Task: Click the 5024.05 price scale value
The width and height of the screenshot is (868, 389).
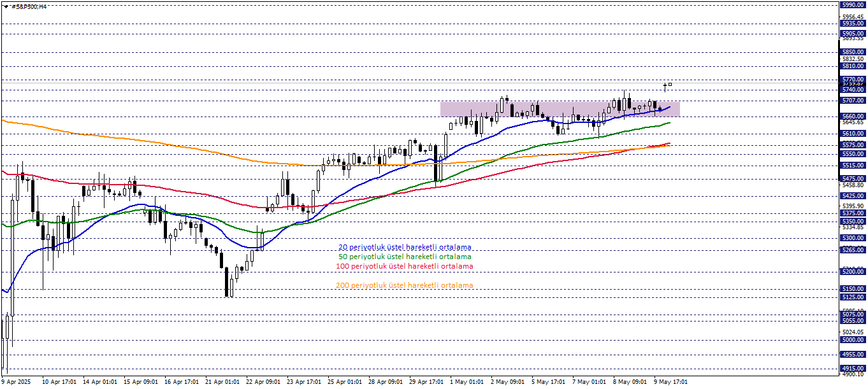Action: tap(853, 332)
